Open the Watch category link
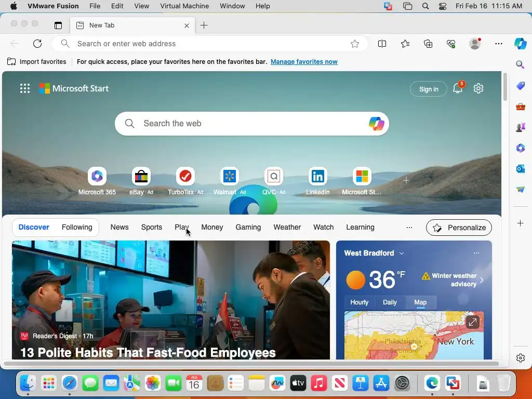Screen dimensions: 532x399 323,228
